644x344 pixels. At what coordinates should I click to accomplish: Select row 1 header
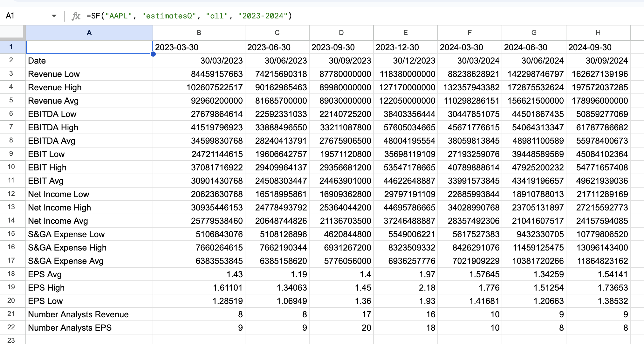click(13, 47)
